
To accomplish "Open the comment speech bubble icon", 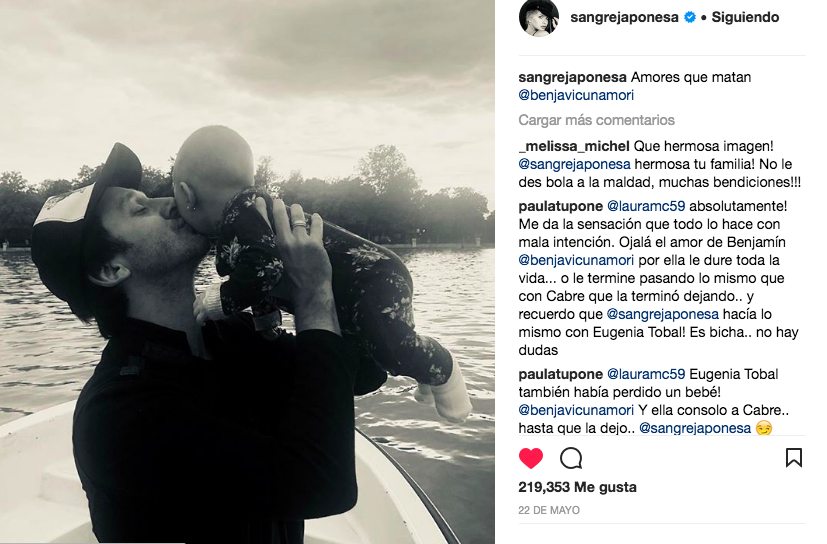I will pos(571,458).
